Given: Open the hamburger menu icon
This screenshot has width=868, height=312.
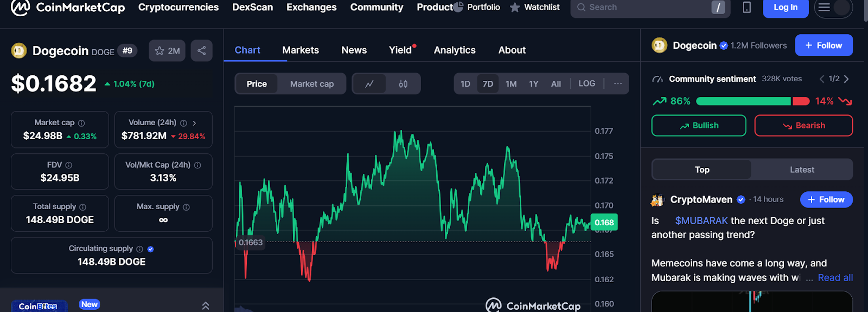Looking at the screenshot, I should pos(824,8).
